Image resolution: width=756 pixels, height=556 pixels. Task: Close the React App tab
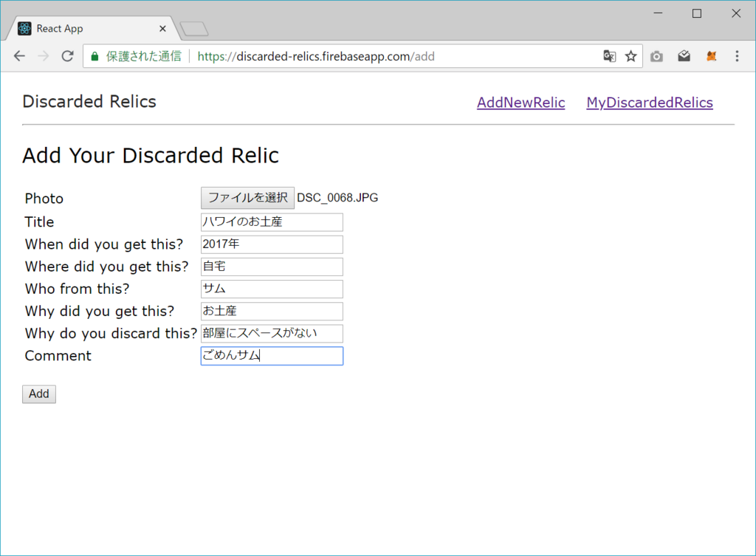(x=162, y=29)
